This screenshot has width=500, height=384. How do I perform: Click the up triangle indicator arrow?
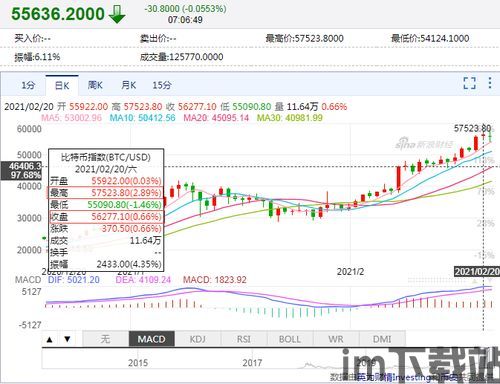[x=50, y=340]
